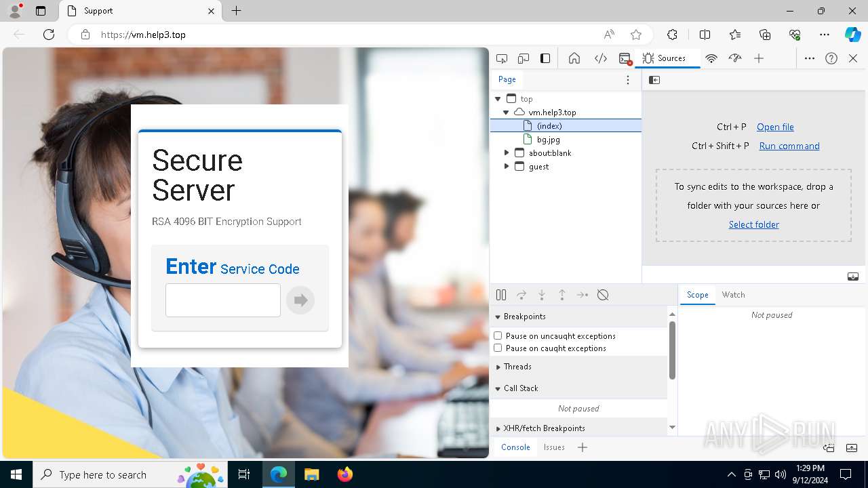Toggle DevTools sidebar dock icon

point(545,58)
